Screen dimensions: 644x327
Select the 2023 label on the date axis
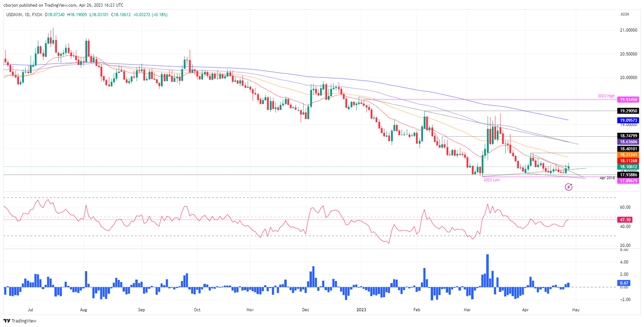(x=361, y=310)
